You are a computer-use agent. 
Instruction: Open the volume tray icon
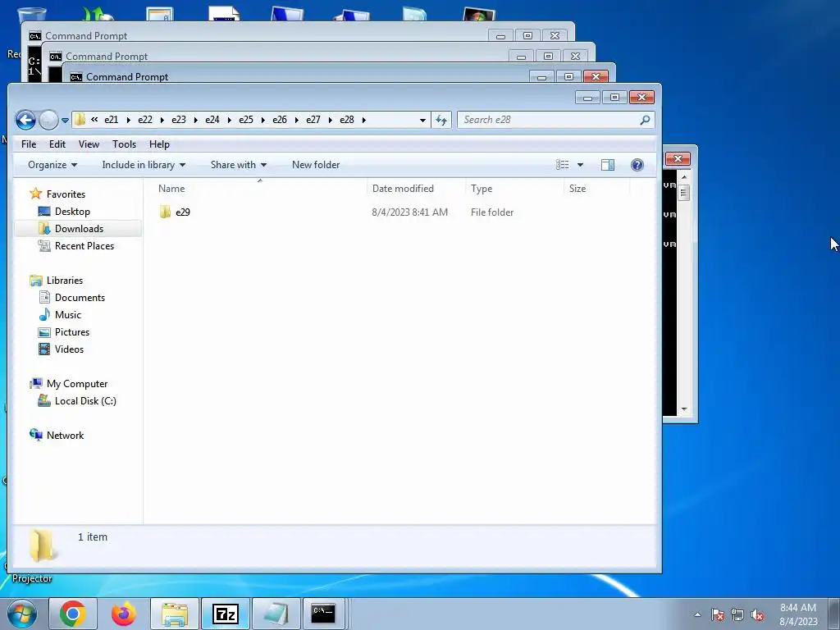pos(757,614)
